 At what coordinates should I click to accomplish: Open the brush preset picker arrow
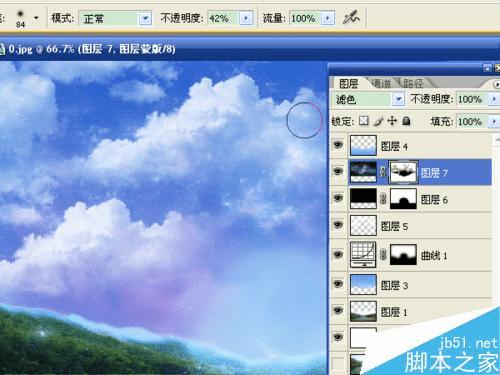click(x=36, y=18)
